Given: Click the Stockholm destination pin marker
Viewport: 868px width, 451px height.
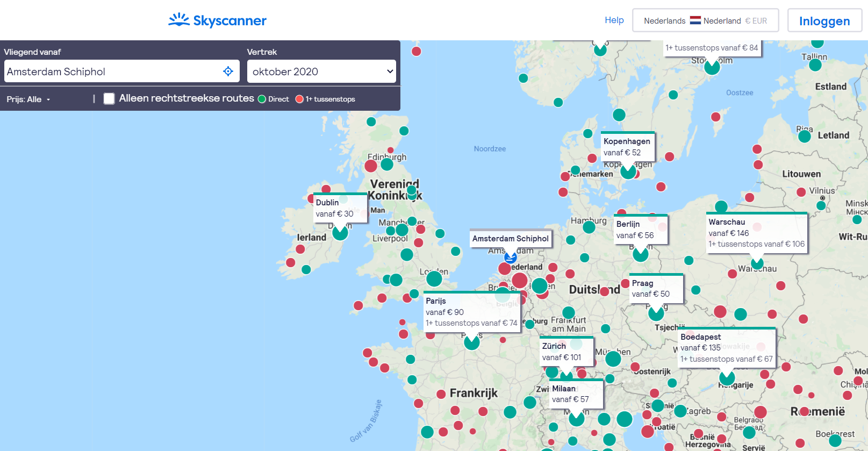Looking at the screenshot, I should pos(712,67).
